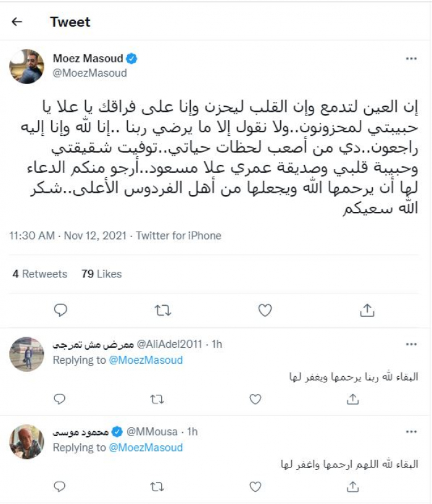The height and width of the screenshot is (504, 432).
Task: View the 4 Retweets list
Action: coord(40,274)
